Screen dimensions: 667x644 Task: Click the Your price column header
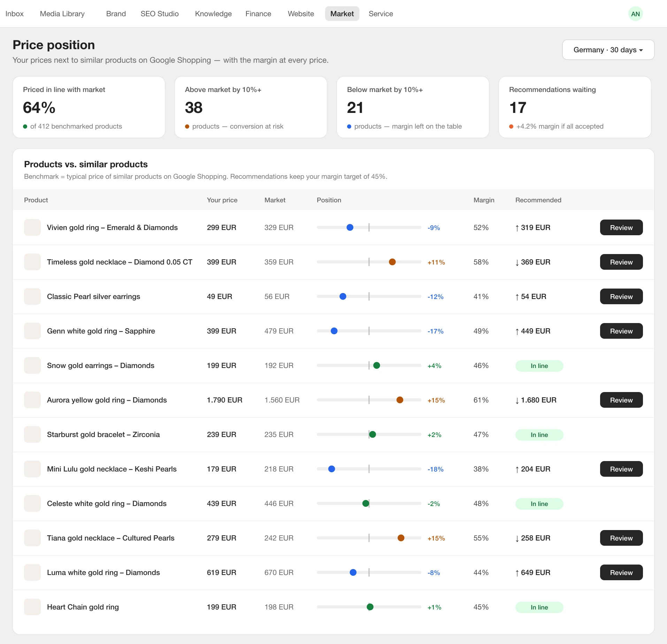tap(222, 200)
